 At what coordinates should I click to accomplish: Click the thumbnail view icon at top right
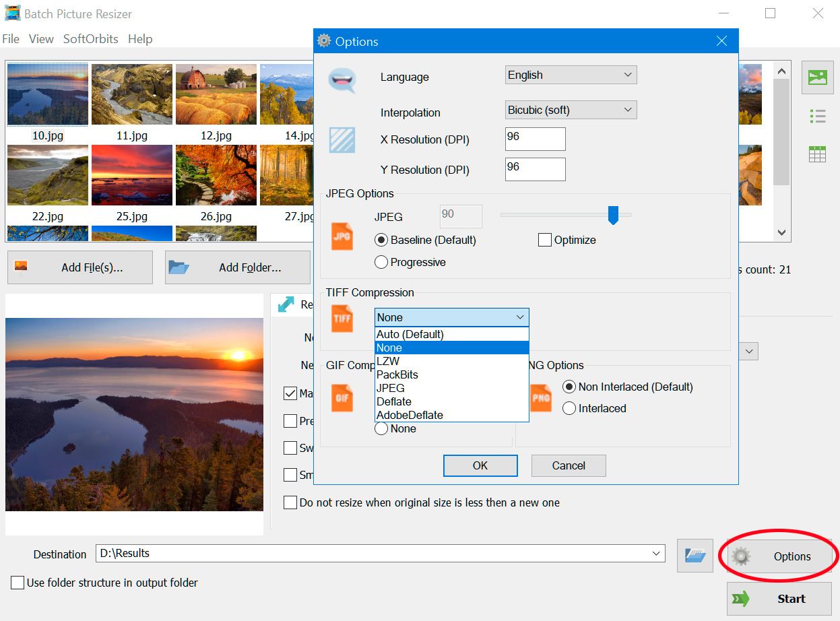click(x=817, y=78)
